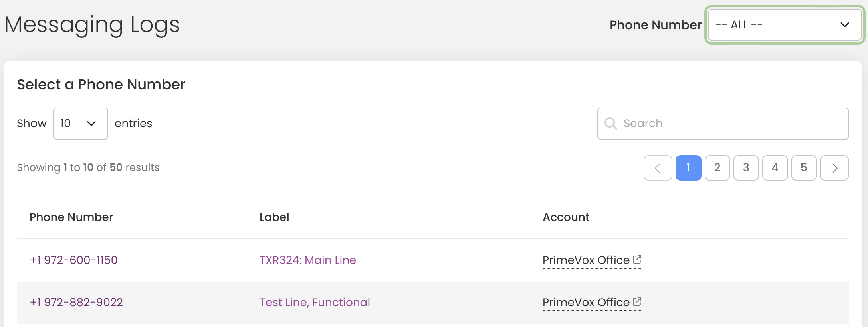The width and height of the screenshot is (868, 327).
Task: Select page 5 in pagination
Action: pos(804,168)
